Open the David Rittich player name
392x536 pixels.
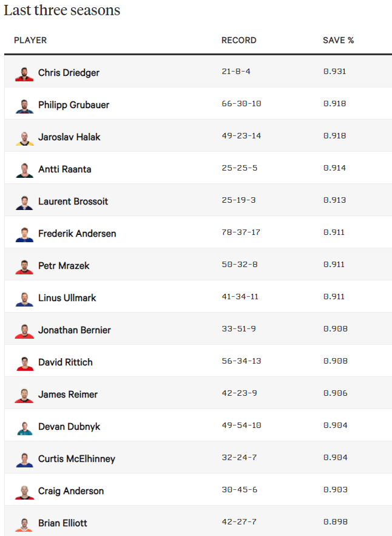coord(66,362)
